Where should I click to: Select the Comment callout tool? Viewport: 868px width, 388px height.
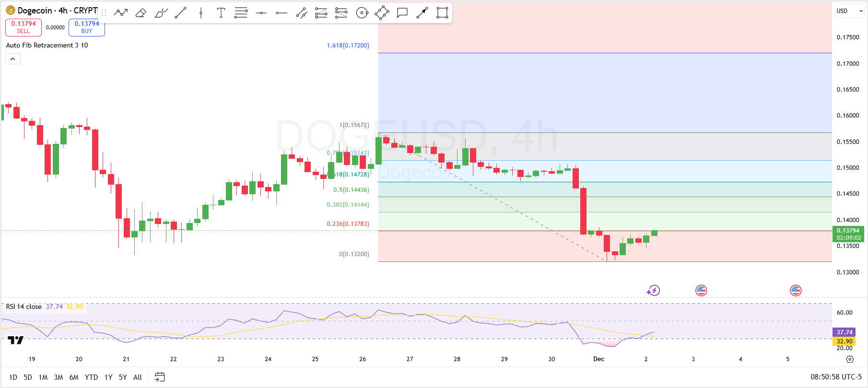[x=402, y=13]
